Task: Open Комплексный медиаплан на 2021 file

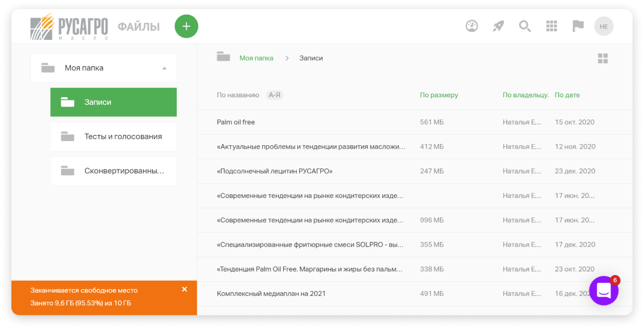Action: (271, 294)
